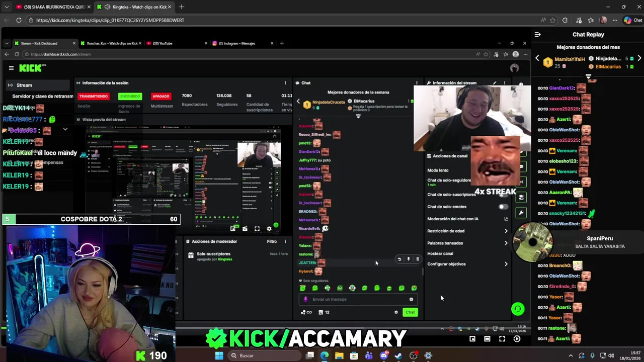This screenshot has width=644, height=362.
Task: Enter fullscreen on the clip player
Action: coord(502,339)
